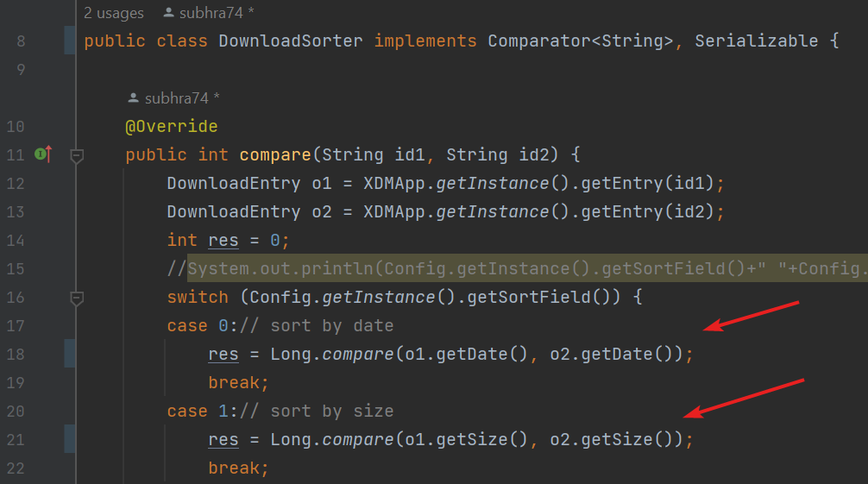Click o2.getSize() on line 21
The width and height of the screenshot is (868, 484).
click(x=611, y=440)
